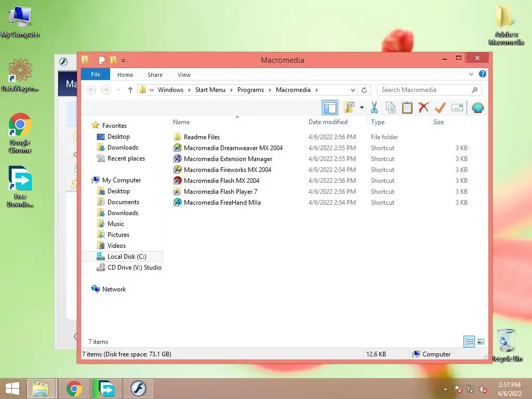Toggle the navigation pane toolbar icon
532x399 pixels.
[x=329, y=108]
